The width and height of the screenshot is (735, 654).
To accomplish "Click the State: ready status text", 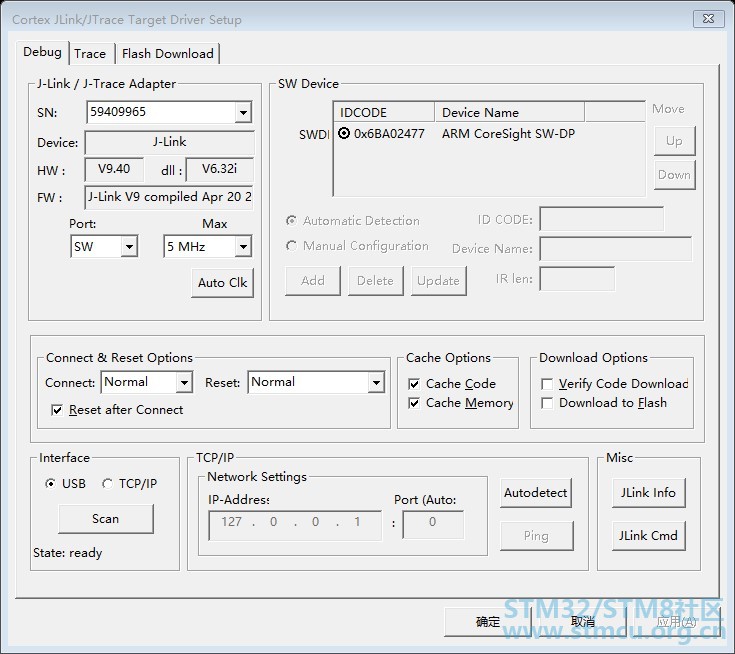I will click(68, 553).
